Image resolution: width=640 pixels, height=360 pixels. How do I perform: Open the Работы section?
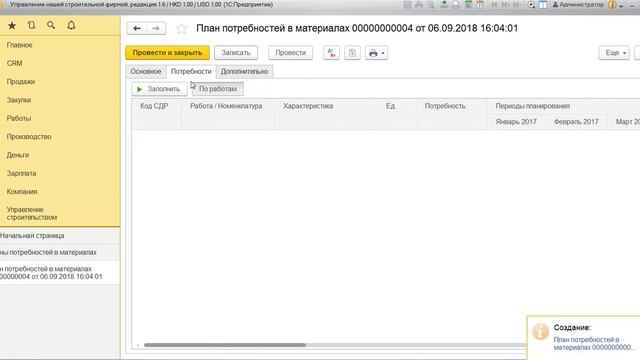[19, 118]
